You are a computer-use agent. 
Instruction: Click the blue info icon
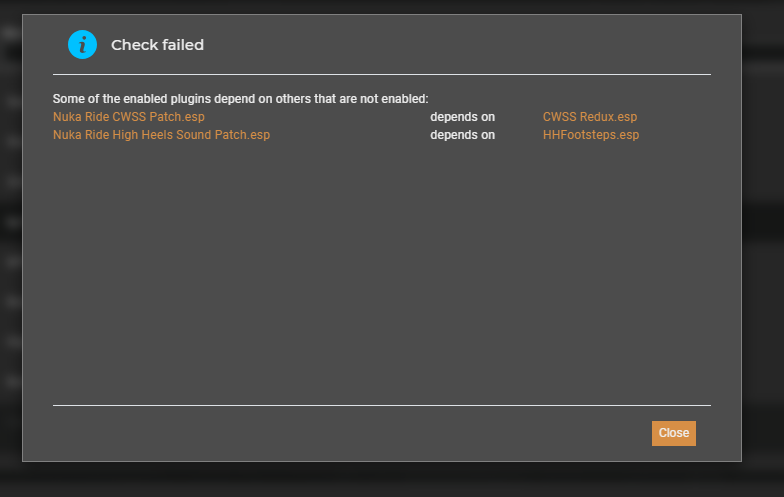coord(82,44)
